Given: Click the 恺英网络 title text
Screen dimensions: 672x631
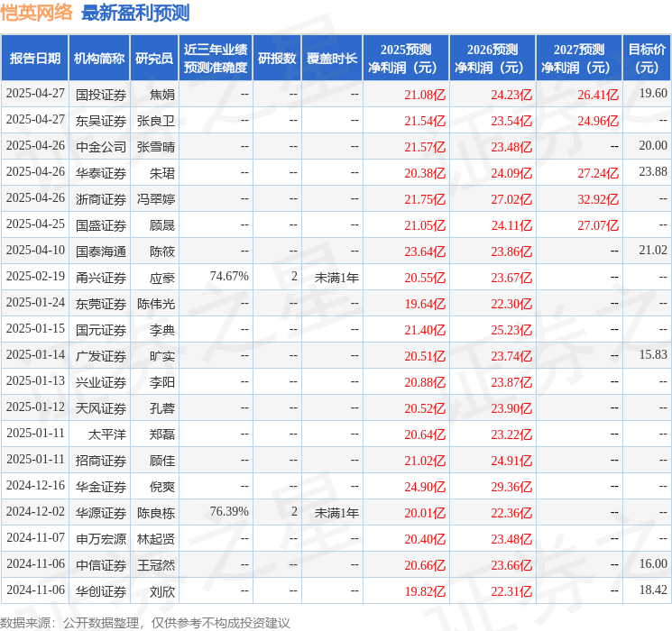Looking at the screenshot, I should pyautogui.click(x=36, y=13).
